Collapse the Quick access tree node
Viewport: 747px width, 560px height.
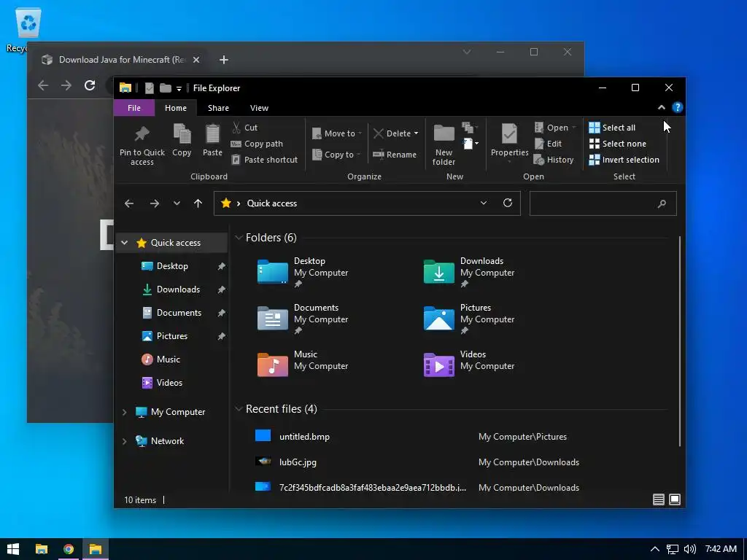tap(124, 243)
